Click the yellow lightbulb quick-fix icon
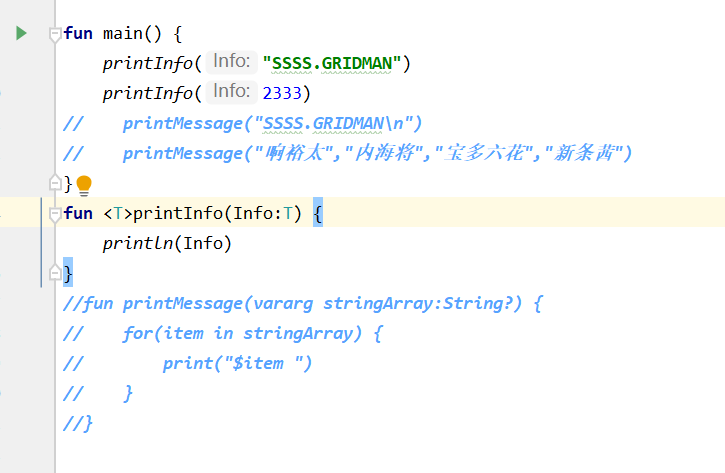Screen dimensions: 725x473 click(x=84, y=184)
